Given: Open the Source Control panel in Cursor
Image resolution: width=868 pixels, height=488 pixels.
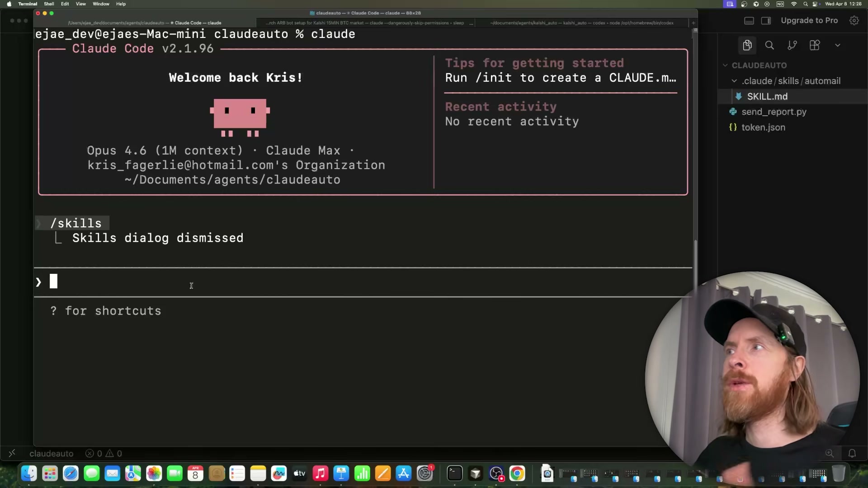Looking at the screenshot, I should click(792, 45).
